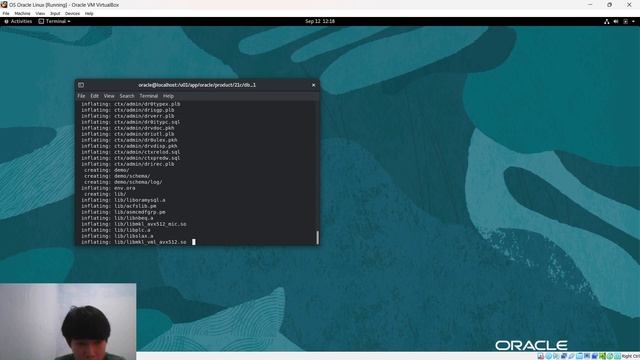Screen dimensions: 640x360
Task: Click the network status icon in GNOME top bar
Action: coord(607,21)
